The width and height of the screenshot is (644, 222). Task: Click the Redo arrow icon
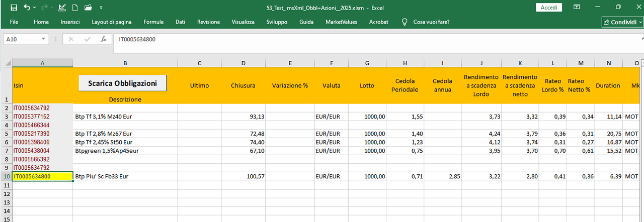point(44,8)
